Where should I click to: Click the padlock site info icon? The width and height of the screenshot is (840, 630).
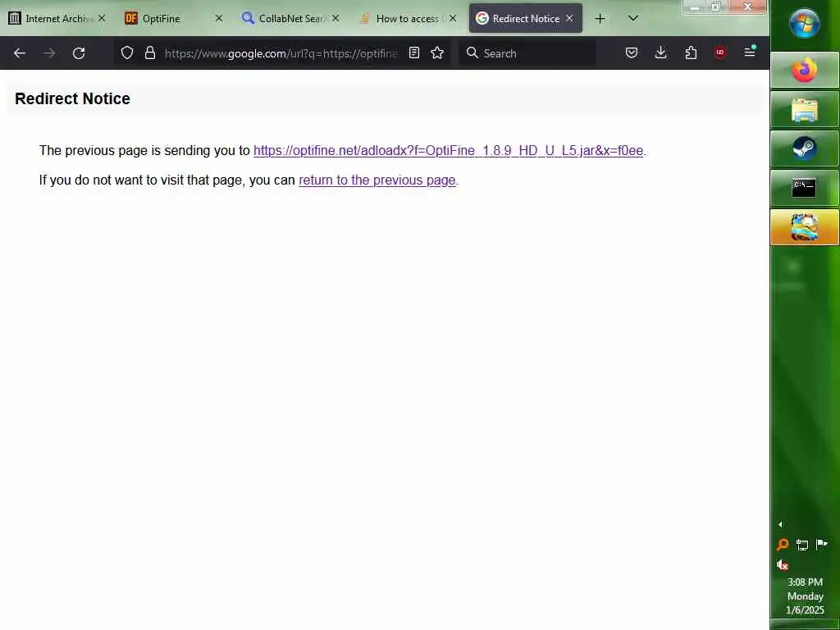[x=150, y=53]
